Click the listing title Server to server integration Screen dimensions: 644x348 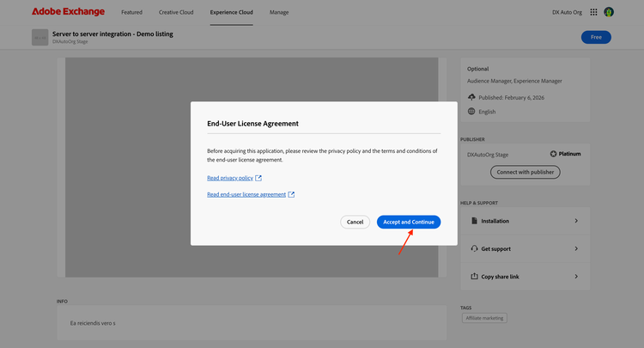pyautogui.click(x=112, y=34)
